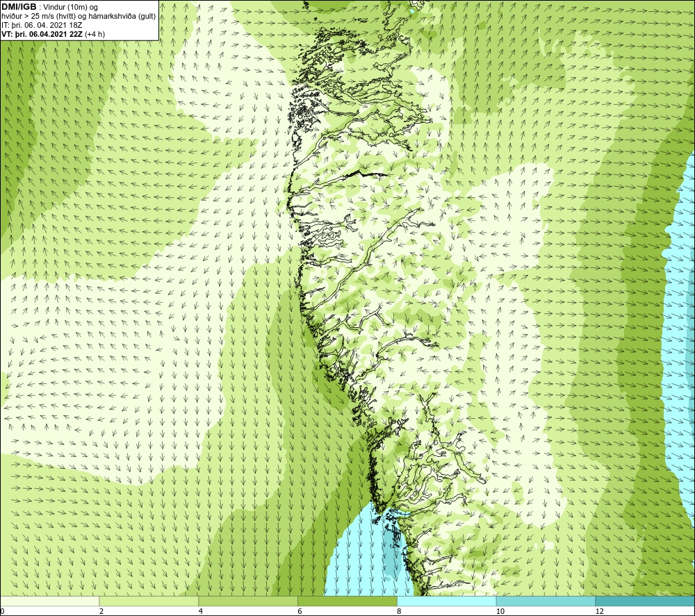Click the scale label '8'

tap(400, 612)
